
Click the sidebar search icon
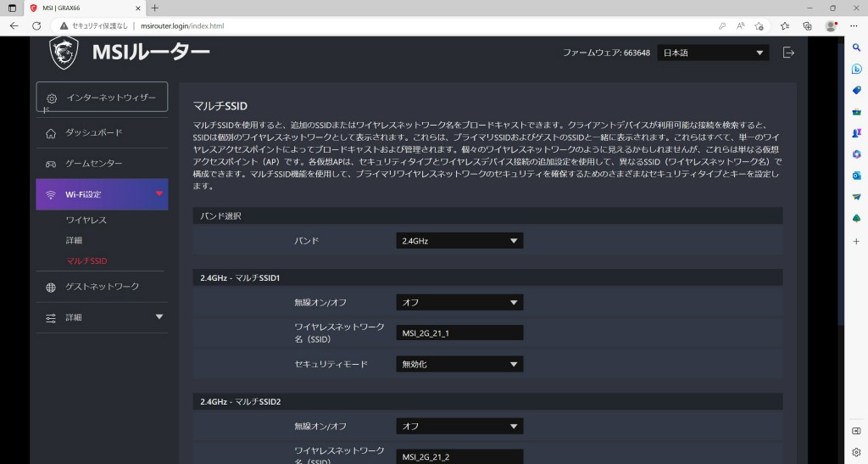click(x=856, y=48)
